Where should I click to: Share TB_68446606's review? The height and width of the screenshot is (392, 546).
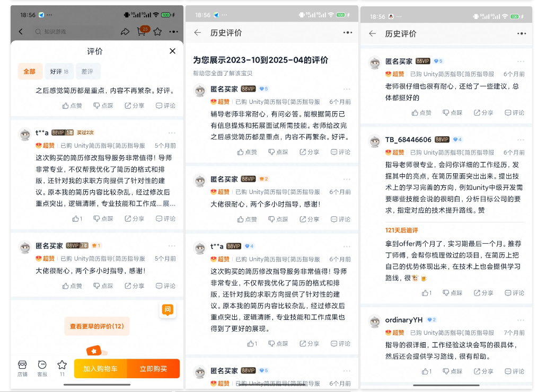coord(483,292)
